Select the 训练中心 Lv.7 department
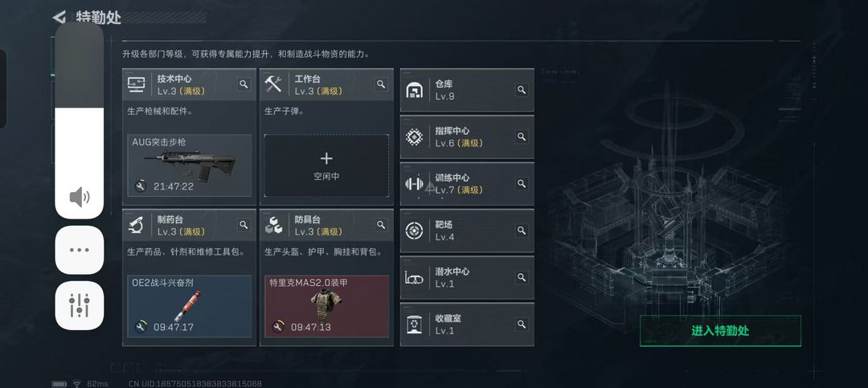The image size is (868, 388). coord(467,184)
